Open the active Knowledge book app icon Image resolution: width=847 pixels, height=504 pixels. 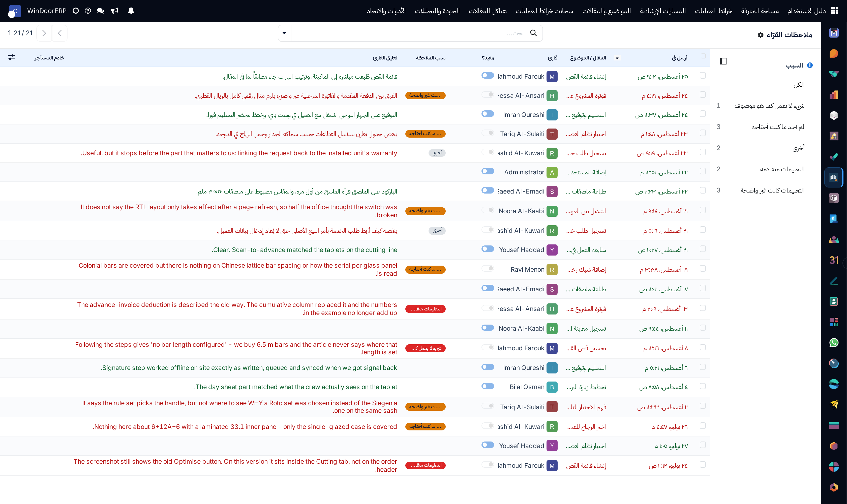pos(834,177)
